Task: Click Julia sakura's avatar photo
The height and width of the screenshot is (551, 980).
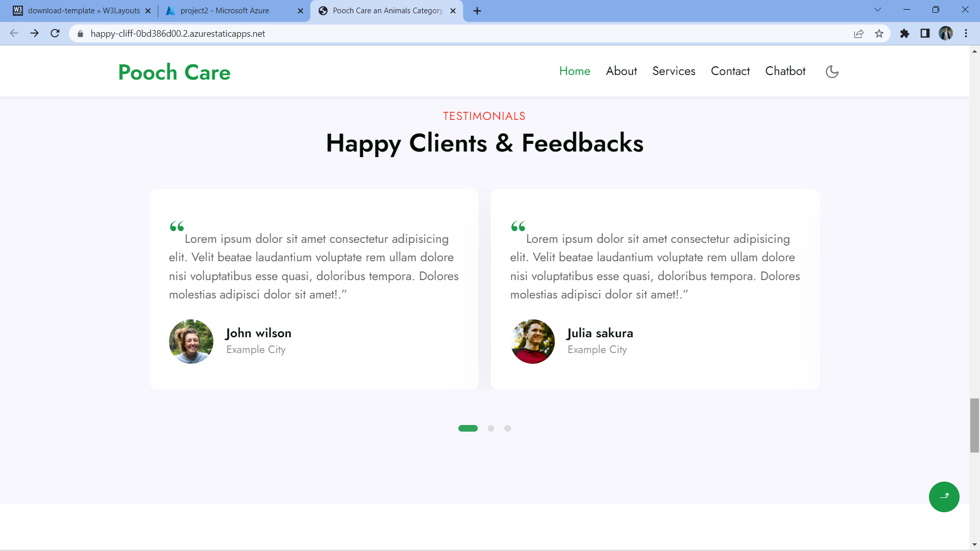Action: 532,341
